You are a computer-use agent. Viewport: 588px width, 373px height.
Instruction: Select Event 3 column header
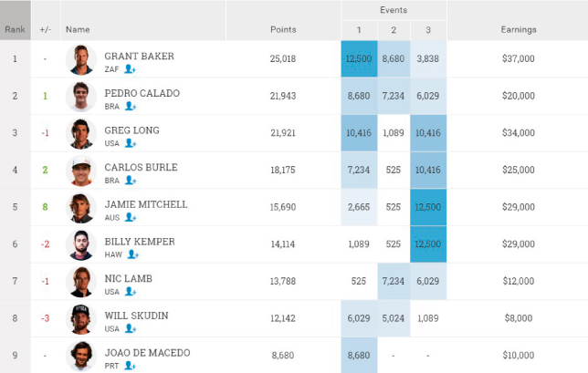(428, 30)
